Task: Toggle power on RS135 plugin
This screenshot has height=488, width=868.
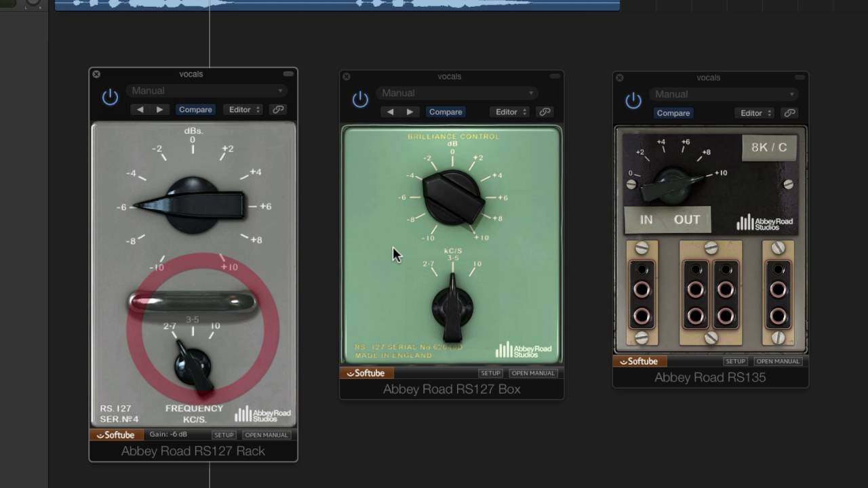Action: coord(633,101)
